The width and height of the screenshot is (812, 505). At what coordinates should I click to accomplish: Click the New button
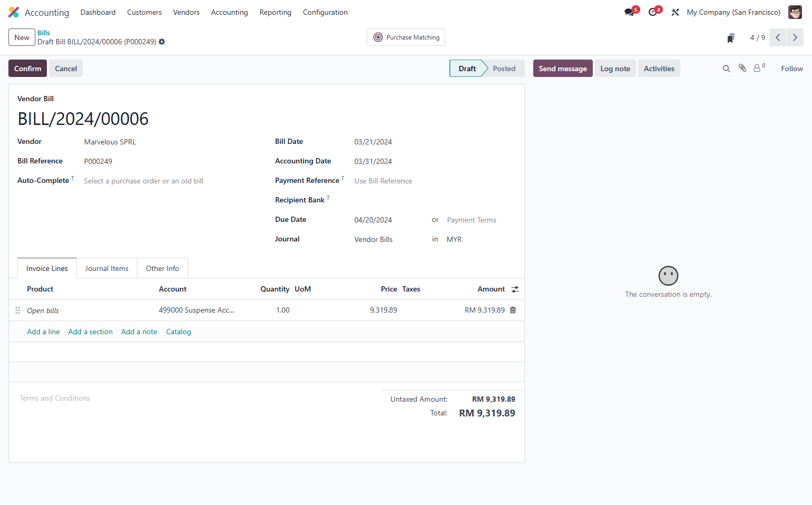point(22,37)
